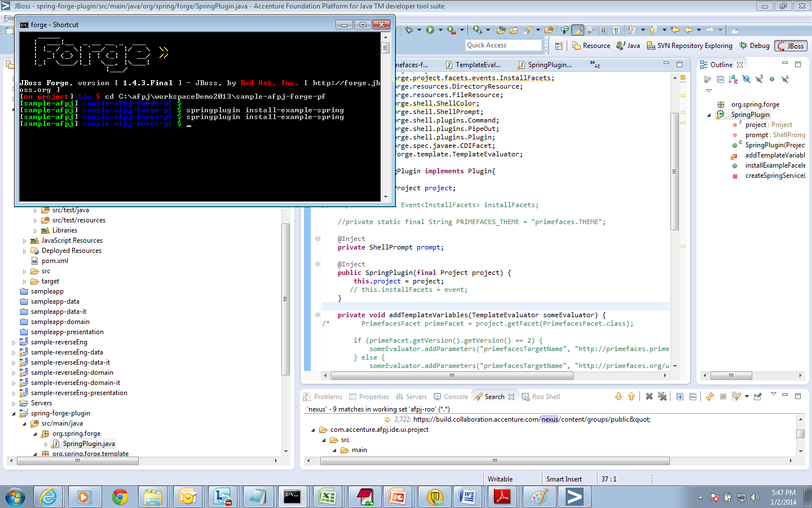Expand JavaScript Resources node
Image resolution: width=812 pixels, height=508 pixels.
24,240
